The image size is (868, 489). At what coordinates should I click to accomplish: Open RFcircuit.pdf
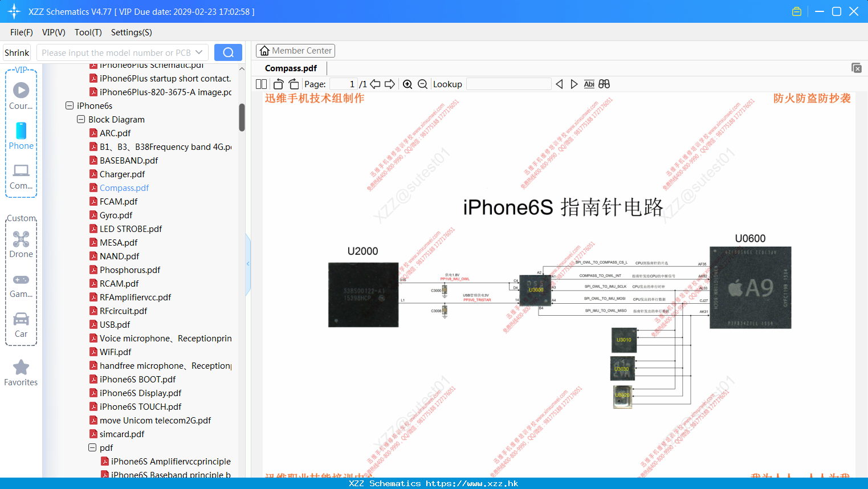pyautogui.click(x=123, y=311)
